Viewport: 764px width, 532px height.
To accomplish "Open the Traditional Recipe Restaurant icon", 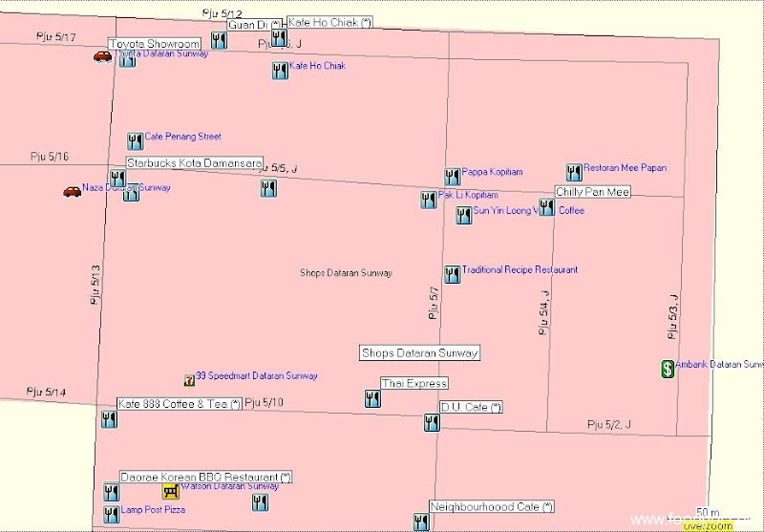I will pyautogui.click(x=452, y=275).
